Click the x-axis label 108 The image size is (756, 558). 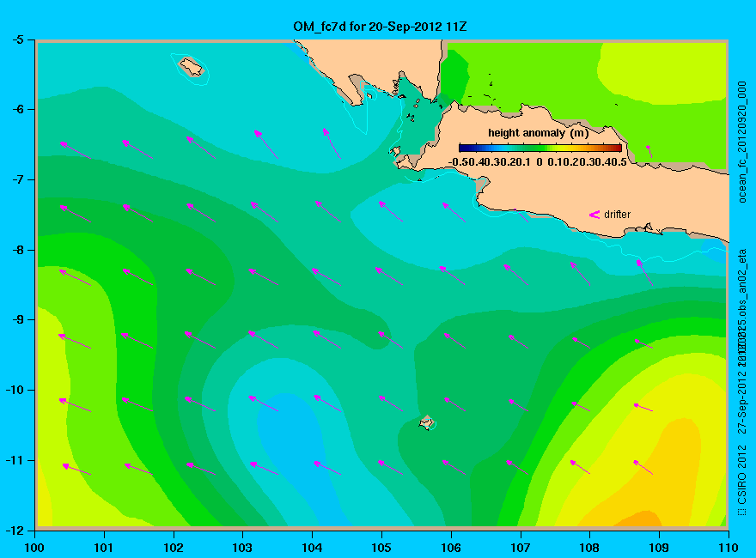[x=589, y=548]
